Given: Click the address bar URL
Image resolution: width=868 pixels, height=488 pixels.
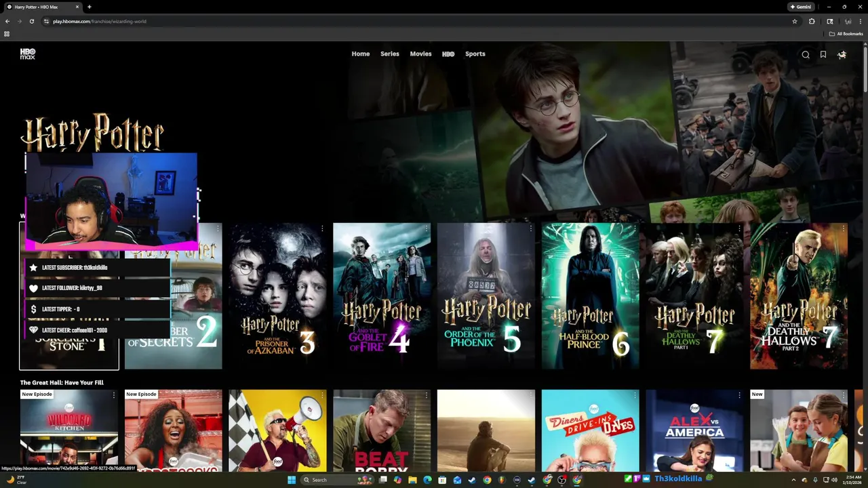Looking at the screenshot, I should pos(100,21).
